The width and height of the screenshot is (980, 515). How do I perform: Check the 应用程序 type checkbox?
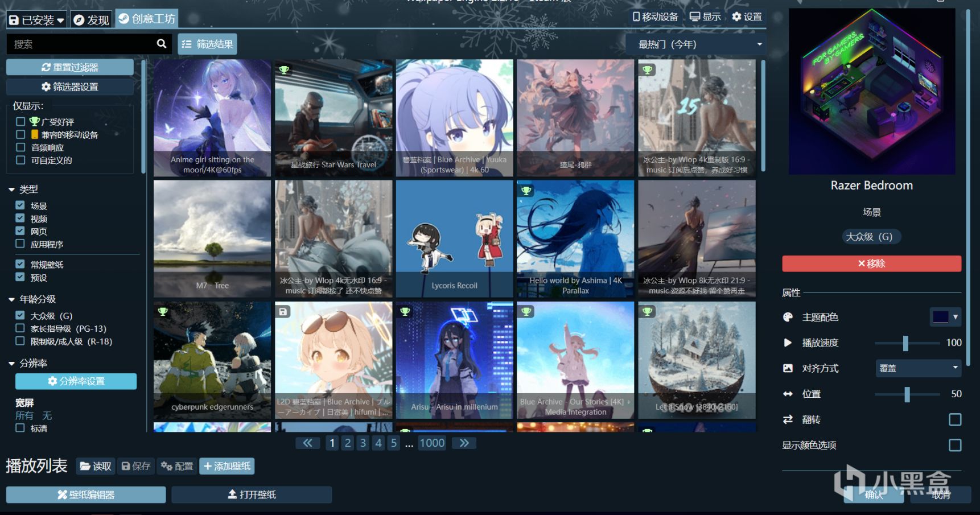pyautogui.click(x=20, y=244)
